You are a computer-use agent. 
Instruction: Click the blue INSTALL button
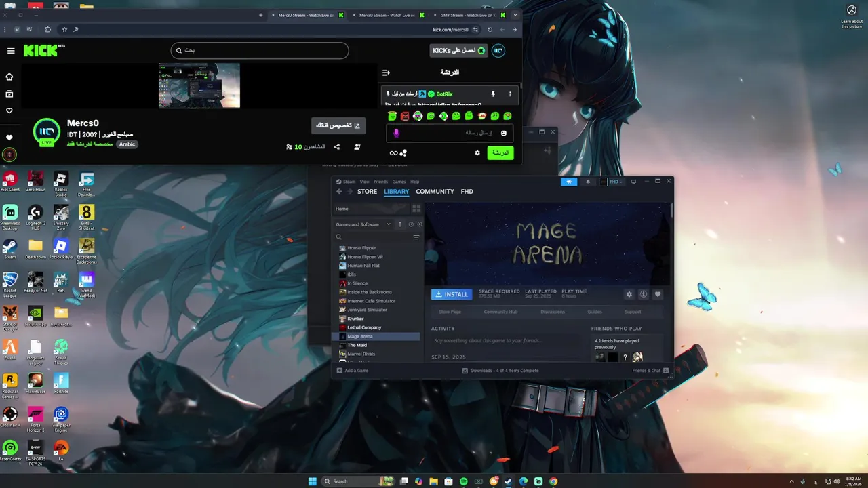coord(452,294)
